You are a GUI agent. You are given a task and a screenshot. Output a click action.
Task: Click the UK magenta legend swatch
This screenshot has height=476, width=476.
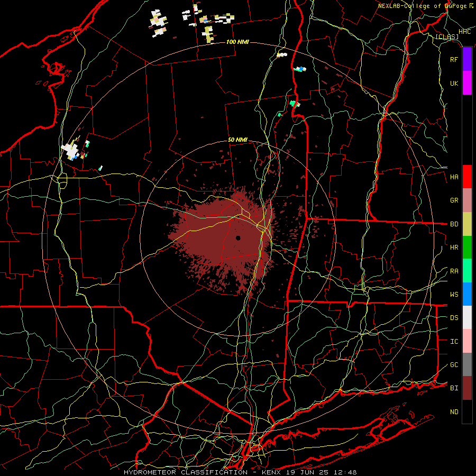(x=467, y=83)
